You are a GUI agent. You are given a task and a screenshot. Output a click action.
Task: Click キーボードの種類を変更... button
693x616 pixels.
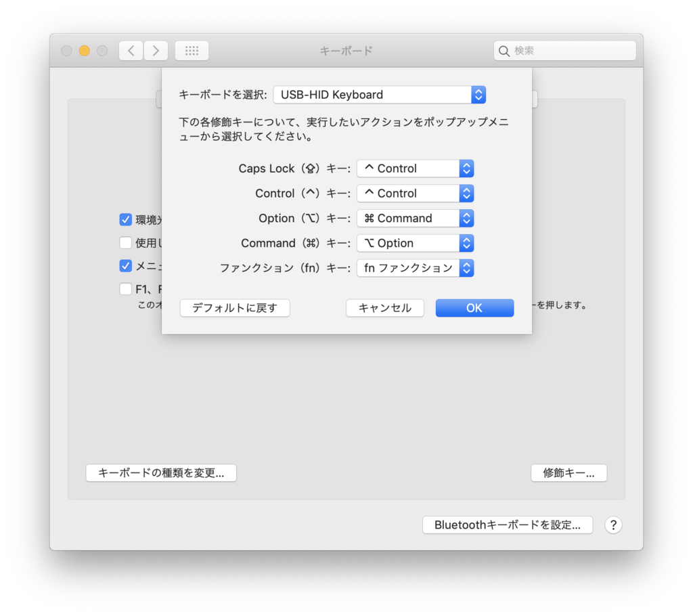click(x=161, y=472)
